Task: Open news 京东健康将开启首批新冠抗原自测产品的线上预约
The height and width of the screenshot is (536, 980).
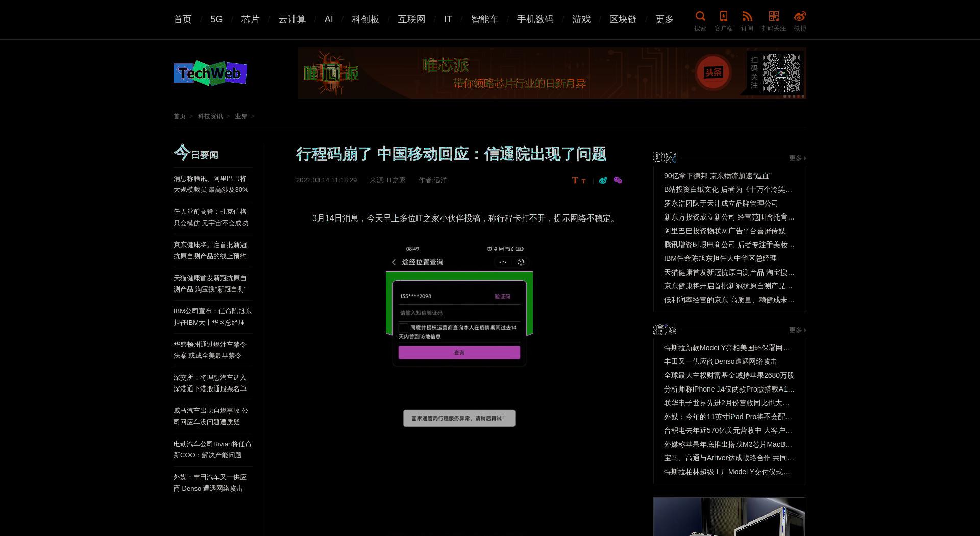Action: pyautogui.click(x=210, y=251)
